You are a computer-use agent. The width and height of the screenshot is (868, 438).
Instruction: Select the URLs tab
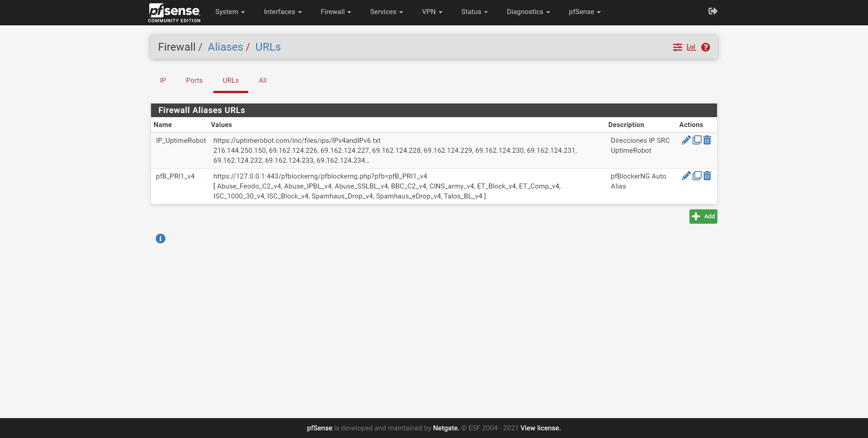pos(231,80)
